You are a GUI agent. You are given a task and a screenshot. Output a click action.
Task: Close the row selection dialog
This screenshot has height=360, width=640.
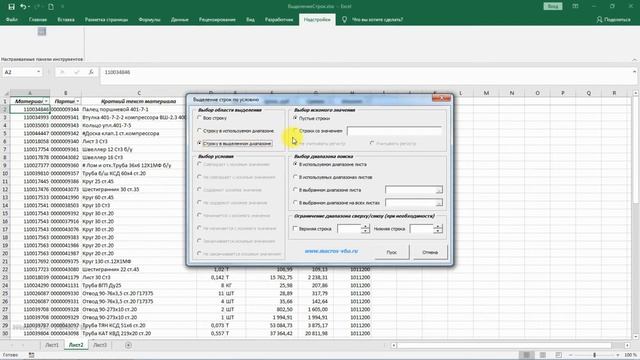tap(441, 98)
